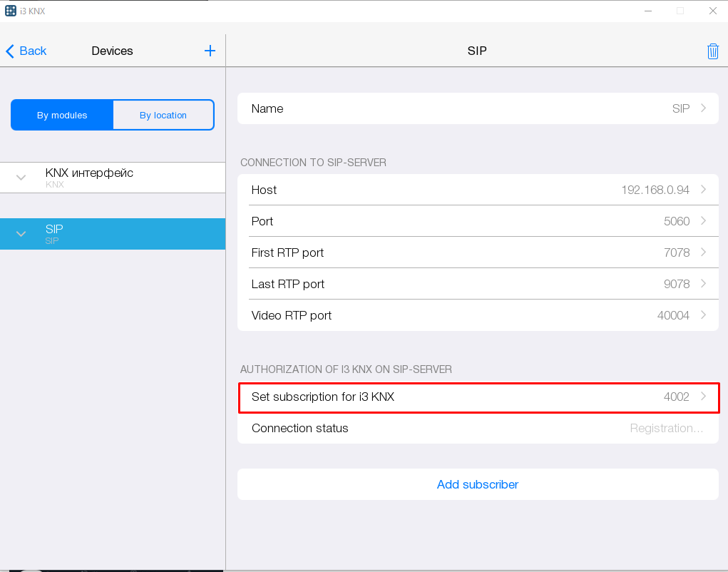Select the KNX интерфейс device entry
The height and width of the screenshot is (572, 728).
(x=89, y=177)
